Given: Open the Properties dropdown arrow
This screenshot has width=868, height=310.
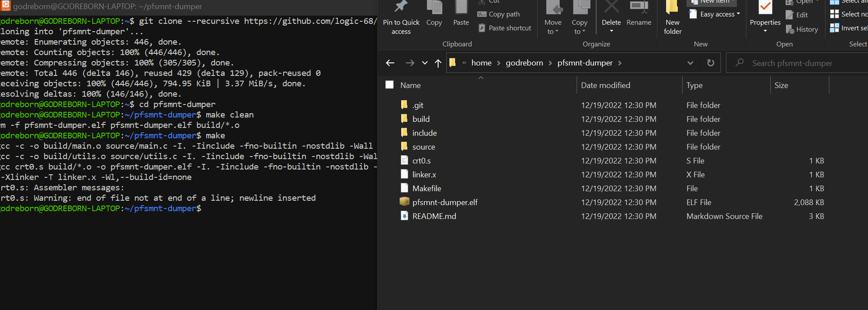Looking at the screenshot, I should [x=765, y=31].
